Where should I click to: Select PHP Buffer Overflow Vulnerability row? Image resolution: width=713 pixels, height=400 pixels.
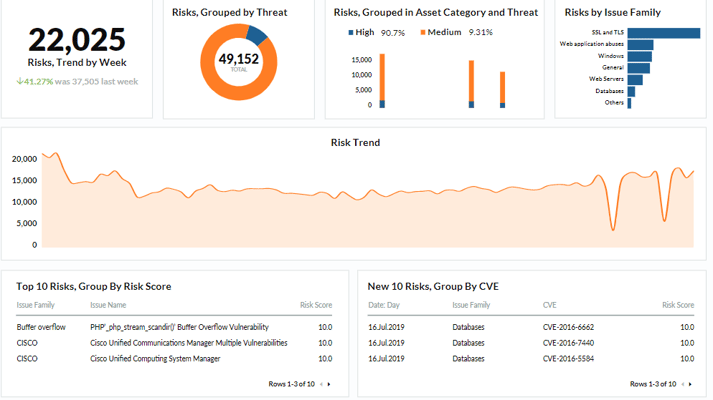[x=179, y=327]
